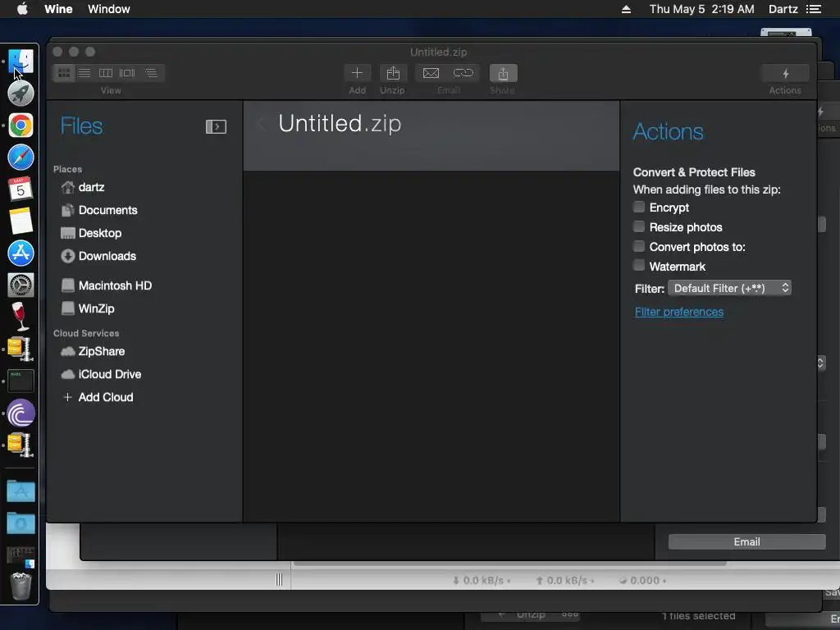Open the Wine menu
Image resolution: width=840 pixels, height=630 pixels.
click(58, 9)
